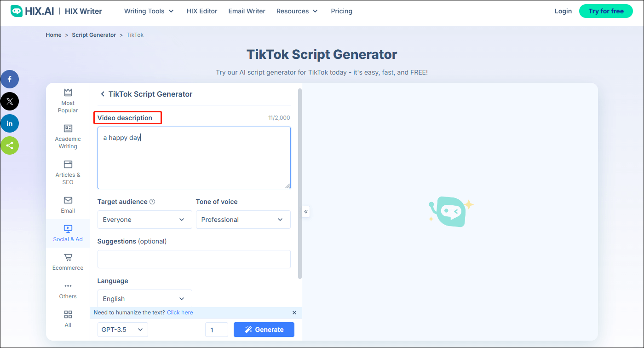Share page on LinkedIn
The height and width of the screenshot is (348, 644).
[10, 123]
